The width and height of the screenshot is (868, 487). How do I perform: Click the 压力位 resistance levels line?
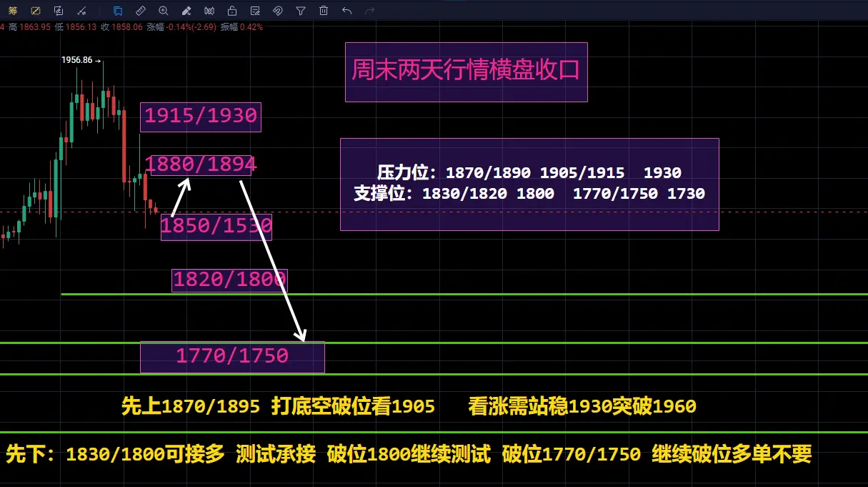click(529, 172)
